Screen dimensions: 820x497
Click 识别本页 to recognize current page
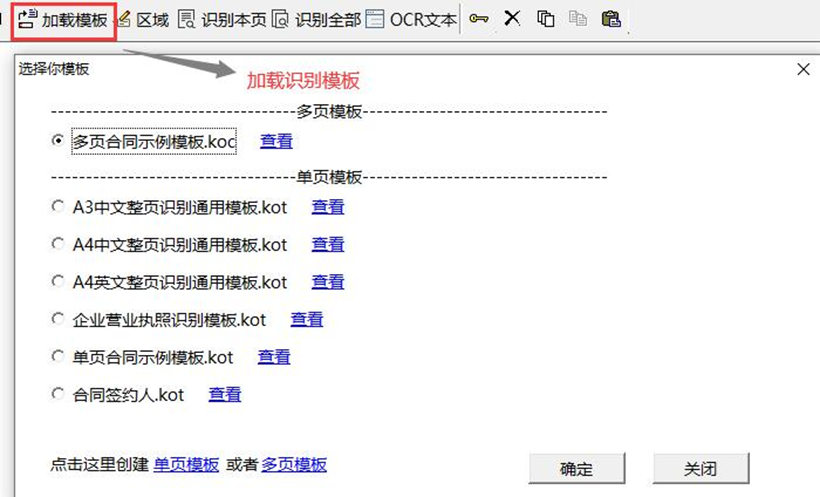[x=222, y=20]
